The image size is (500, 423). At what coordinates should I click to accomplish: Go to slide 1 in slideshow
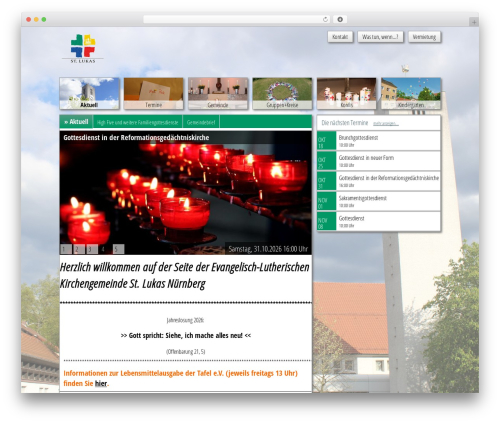tap(66, 249)
